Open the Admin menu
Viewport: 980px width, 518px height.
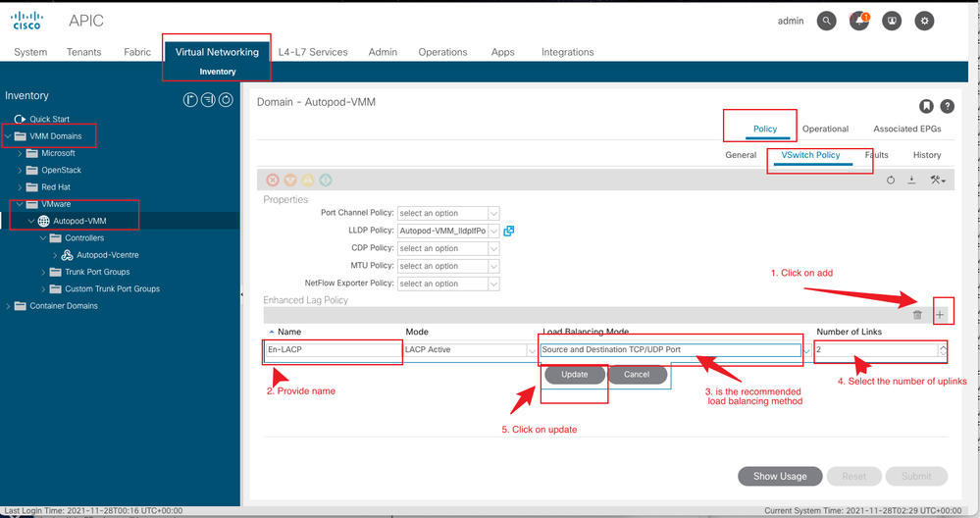[x=383, y=52]
